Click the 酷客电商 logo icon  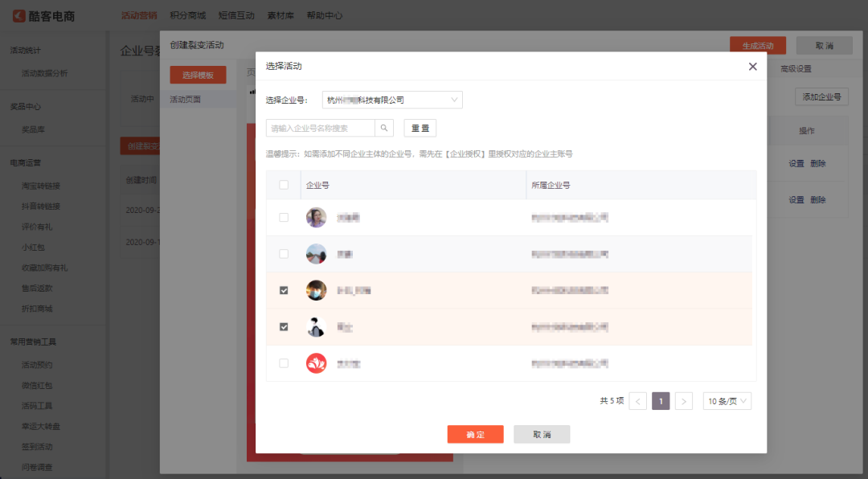pyautogui.click(x=19, y=15)
